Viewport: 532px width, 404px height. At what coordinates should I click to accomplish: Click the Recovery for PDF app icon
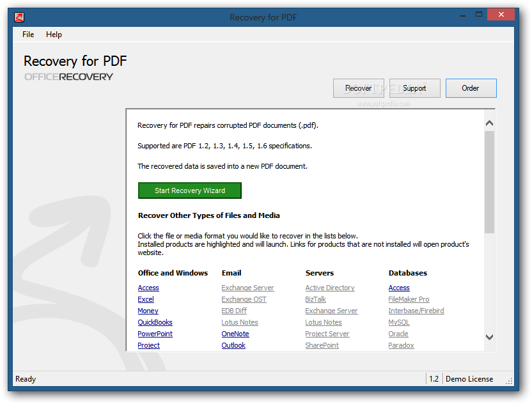tap(19, 17)
